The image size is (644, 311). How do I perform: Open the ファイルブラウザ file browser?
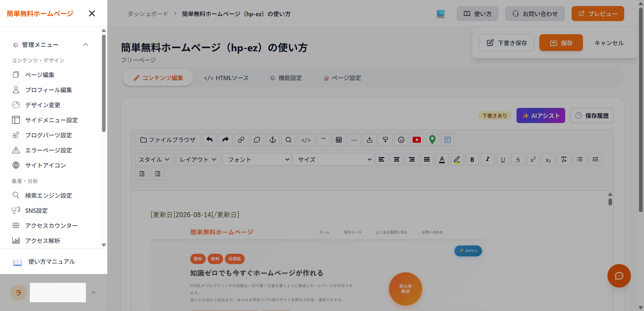click(x=168, y=140)
